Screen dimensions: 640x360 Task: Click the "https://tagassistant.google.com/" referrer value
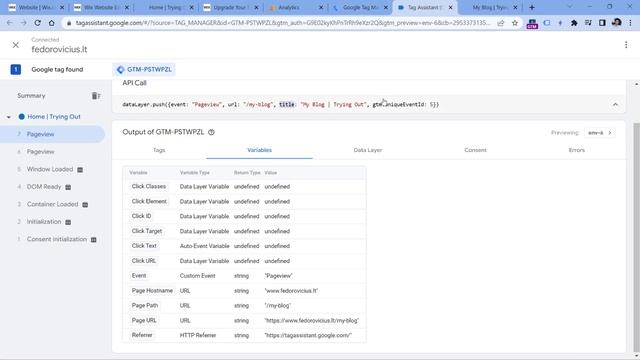[308, 336]
